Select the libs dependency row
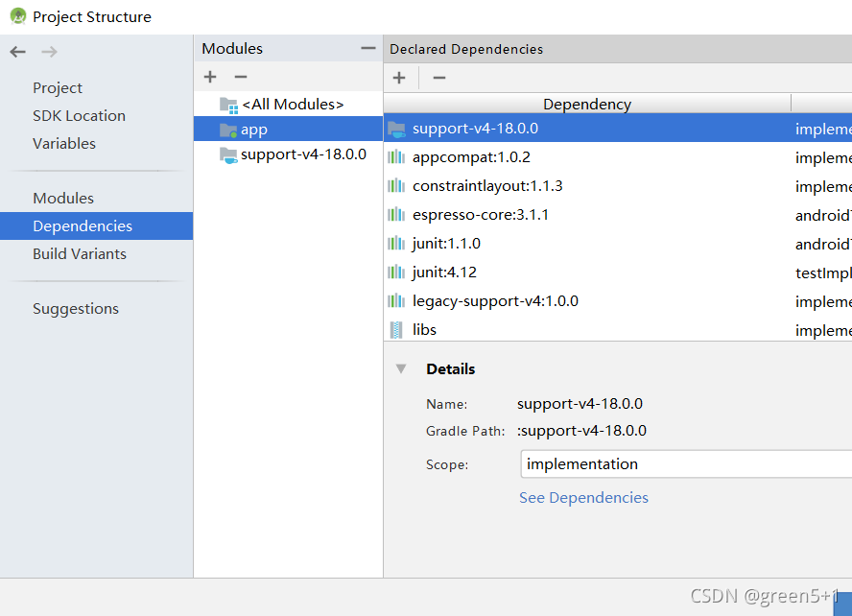Viewport: 852px width, 616px height. (x=618, y=329)
